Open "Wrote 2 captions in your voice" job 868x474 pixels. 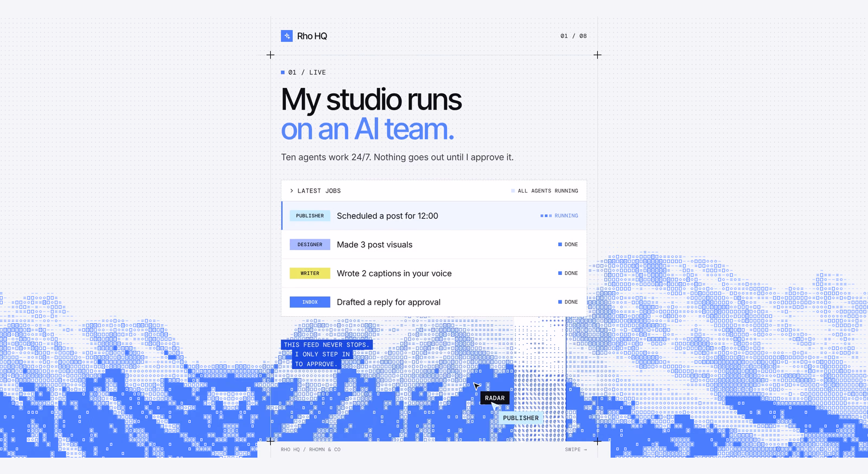coord(394,273)
